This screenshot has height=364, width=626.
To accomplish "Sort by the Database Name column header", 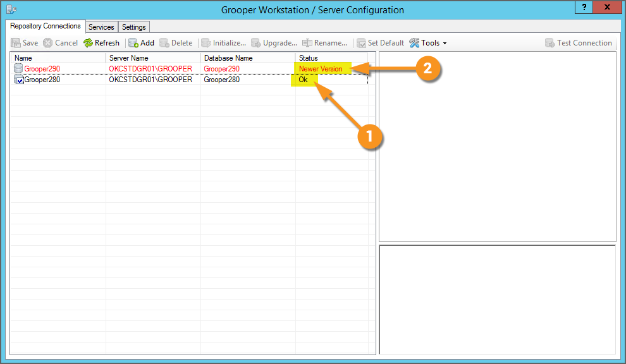I will 248,58.
